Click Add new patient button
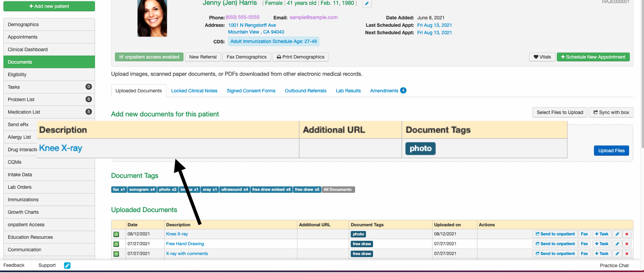The width and height of the screenshot is (644, 273). [x=49, y=6]
